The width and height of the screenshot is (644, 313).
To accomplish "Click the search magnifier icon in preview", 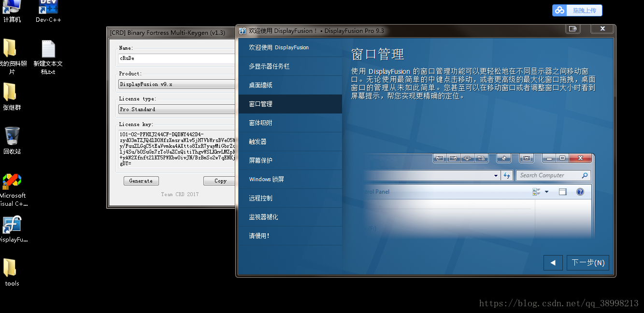I will coord(585,175).
